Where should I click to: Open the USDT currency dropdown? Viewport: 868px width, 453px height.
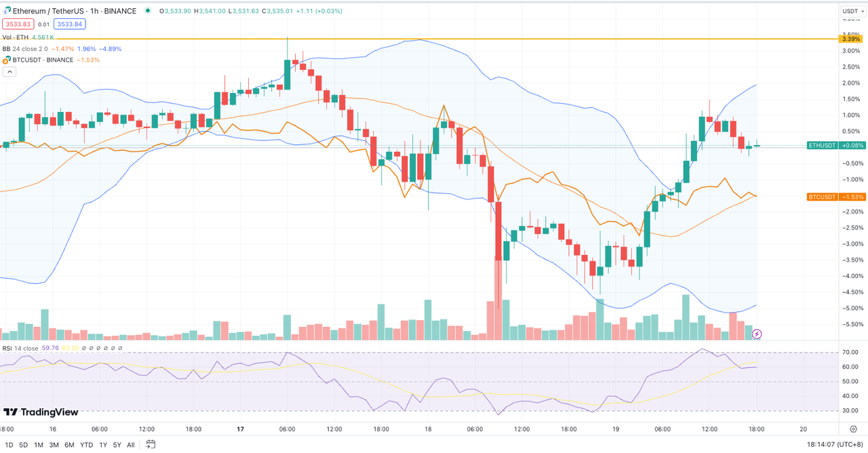(x=852, y=11)
